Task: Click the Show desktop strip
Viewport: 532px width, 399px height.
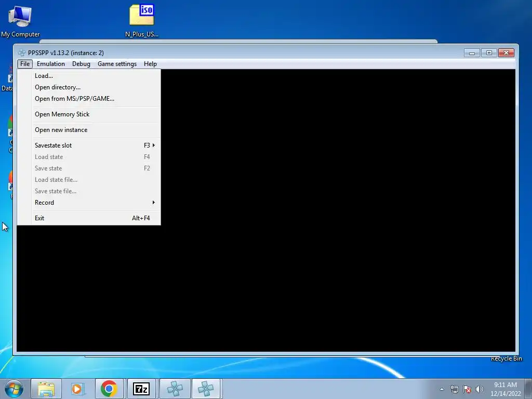Action: pos(528,389)
